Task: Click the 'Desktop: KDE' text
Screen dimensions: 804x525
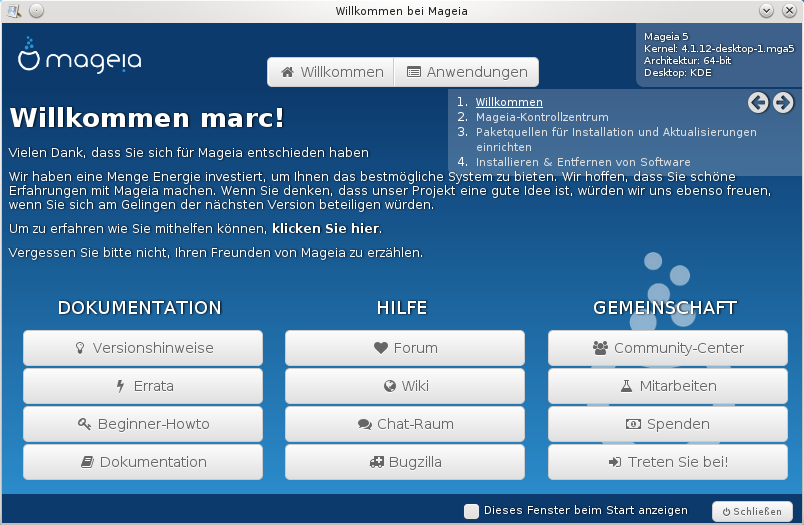Action: (x=678, y=73)
